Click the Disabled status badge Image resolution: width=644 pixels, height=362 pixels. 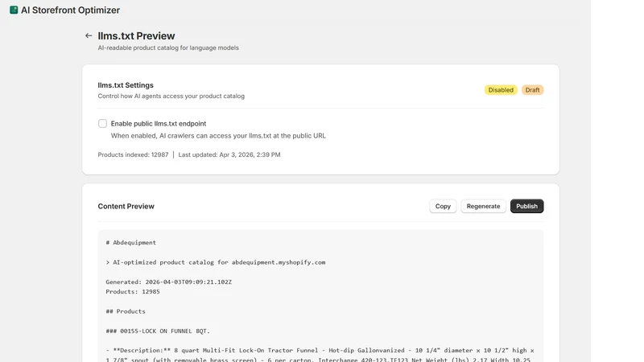click(501, 90)
